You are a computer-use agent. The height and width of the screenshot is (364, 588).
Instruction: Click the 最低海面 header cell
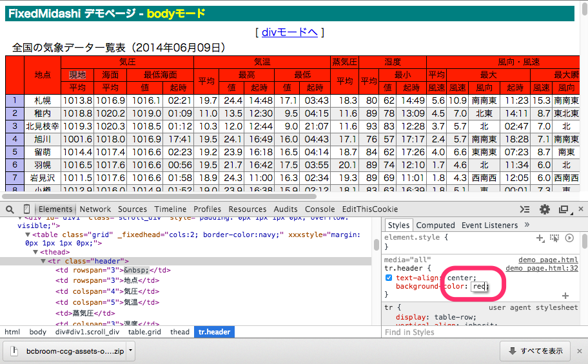[x=160, y=75]
